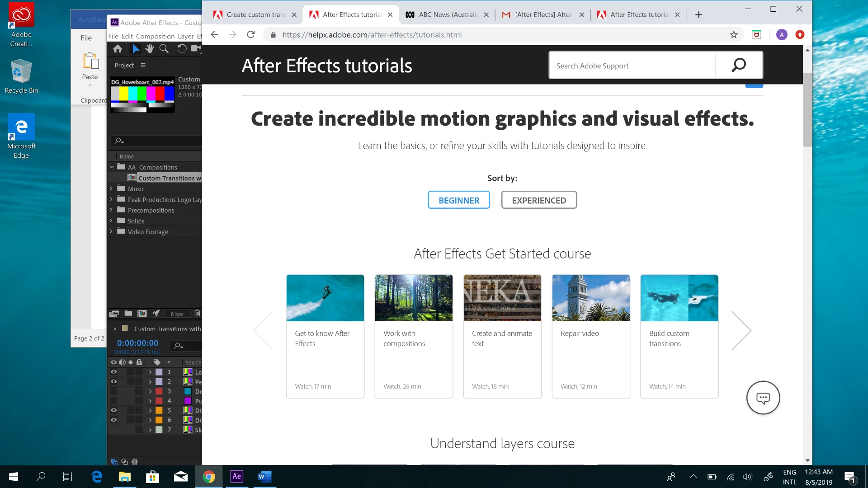
Task: Select the Rotation tool in After Effects
Action: pos(182,49)
